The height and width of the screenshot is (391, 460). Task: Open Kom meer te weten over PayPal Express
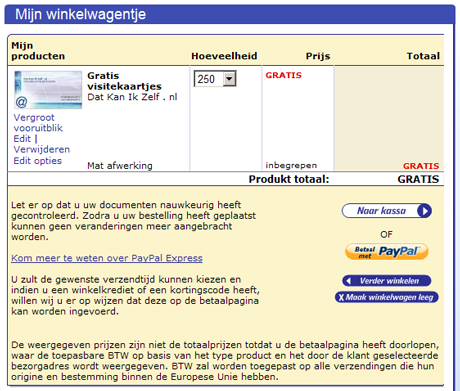(x=107, y=258)
